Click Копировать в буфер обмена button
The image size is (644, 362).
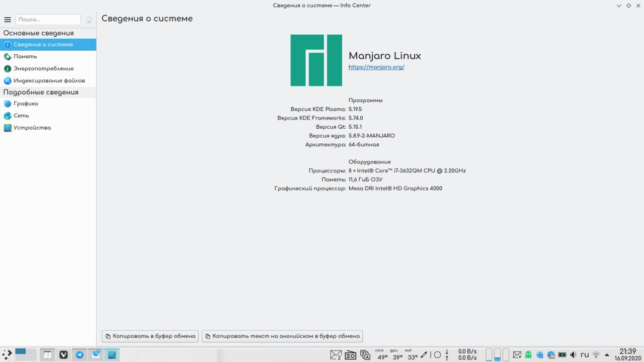click(150, 336)
